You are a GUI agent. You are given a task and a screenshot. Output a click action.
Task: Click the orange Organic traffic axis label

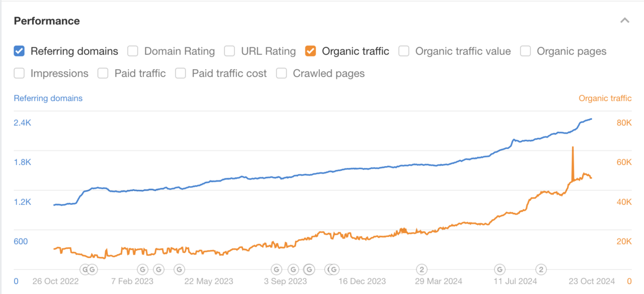click(x=605, y=98)
